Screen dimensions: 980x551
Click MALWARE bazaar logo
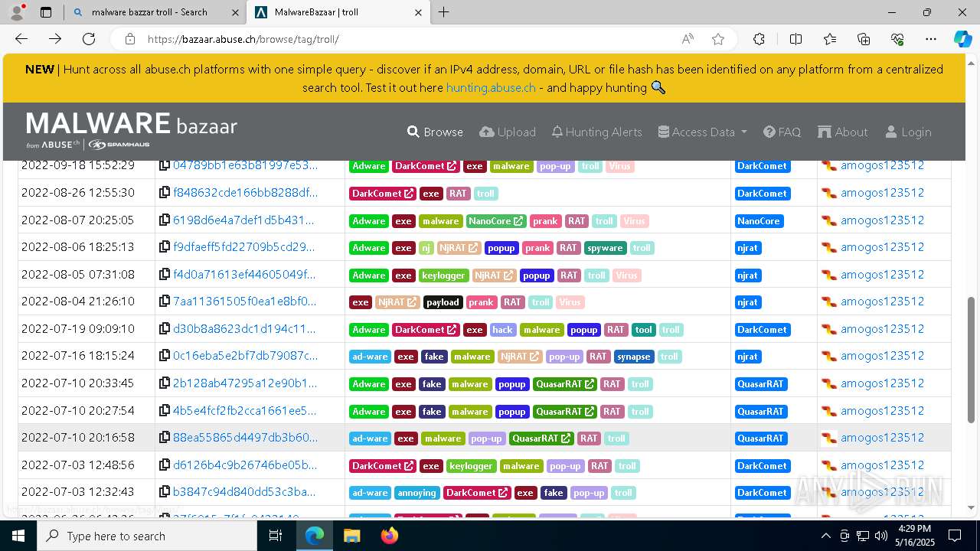coord(132,130)
